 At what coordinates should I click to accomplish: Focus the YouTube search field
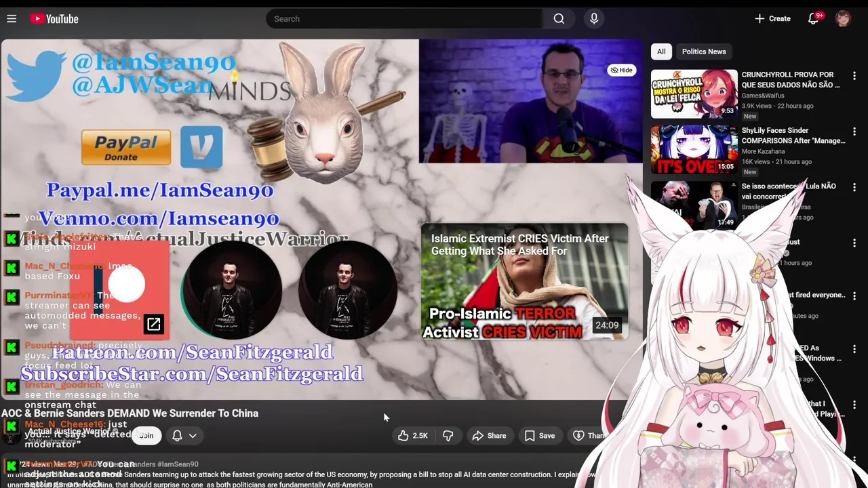coord(404,19)
